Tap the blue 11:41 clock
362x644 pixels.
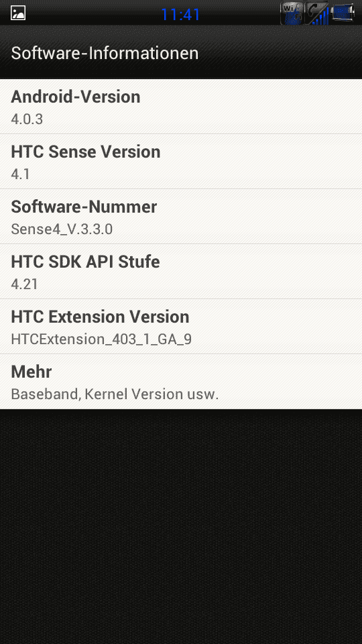[180, 15]
